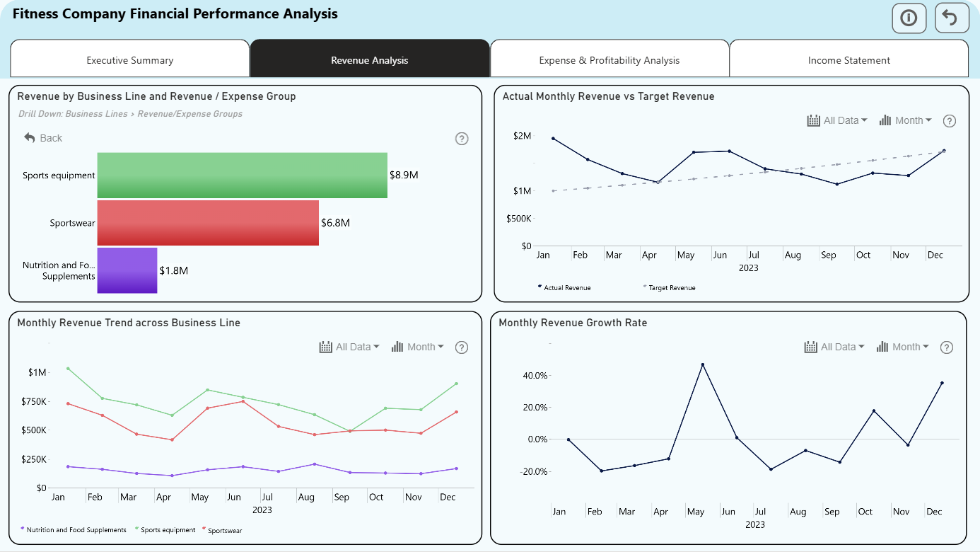Click the return arrow button in the header
Image resolution: width=980 pixels, height=552 pixels.
click(952, 18)
